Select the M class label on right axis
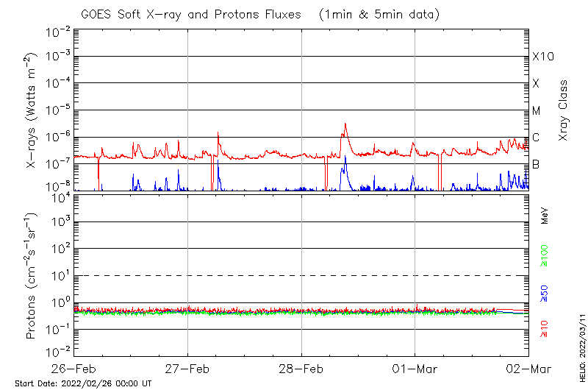Screen dimensions: 588x390 537,110
